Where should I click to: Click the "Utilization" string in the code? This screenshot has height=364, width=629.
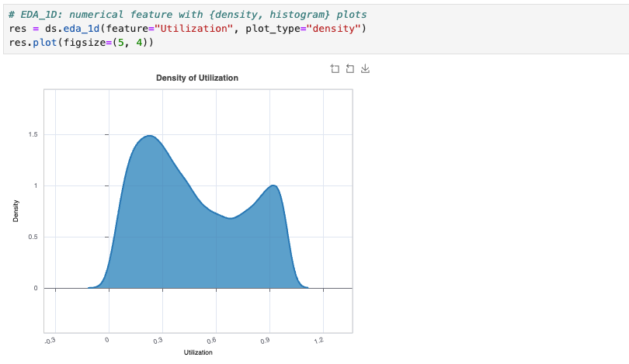point(194,29)
